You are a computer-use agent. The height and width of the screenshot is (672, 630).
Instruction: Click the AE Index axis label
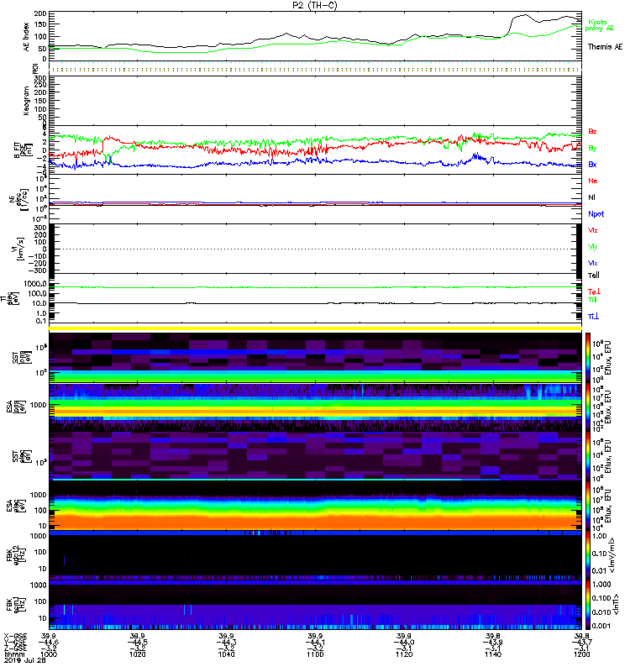tap(26, 37)
